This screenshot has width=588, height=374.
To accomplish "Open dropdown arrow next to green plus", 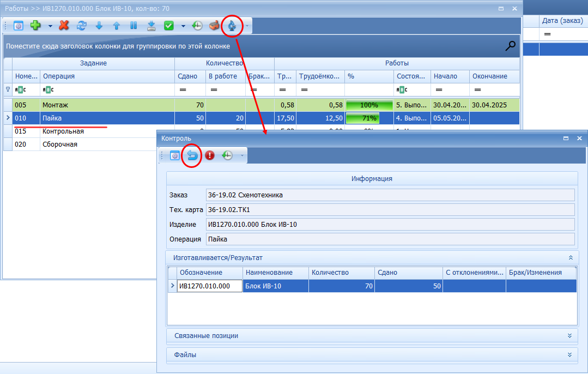I will (50, 26).
